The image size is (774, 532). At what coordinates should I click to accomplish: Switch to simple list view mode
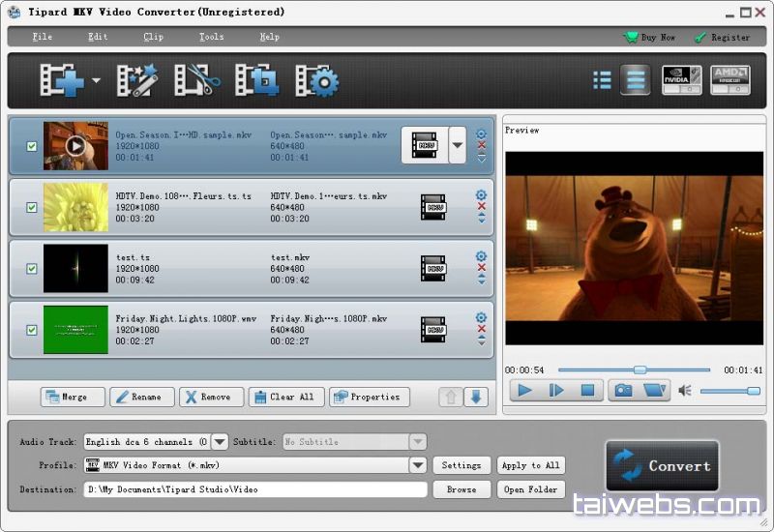[x=602, y=80]
